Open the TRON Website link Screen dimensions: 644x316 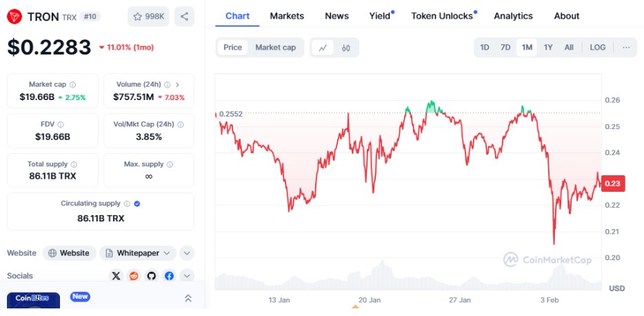69,253
